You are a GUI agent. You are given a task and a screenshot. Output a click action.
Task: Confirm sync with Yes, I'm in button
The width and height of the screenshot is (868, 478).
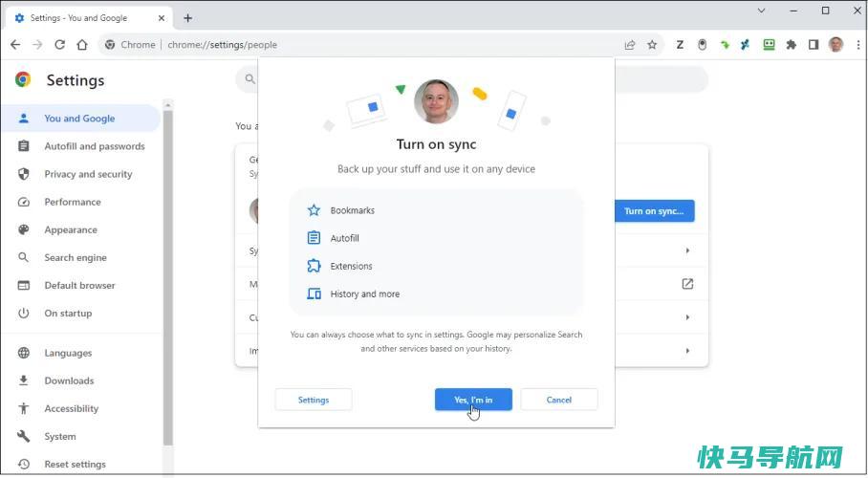(473, 400)
